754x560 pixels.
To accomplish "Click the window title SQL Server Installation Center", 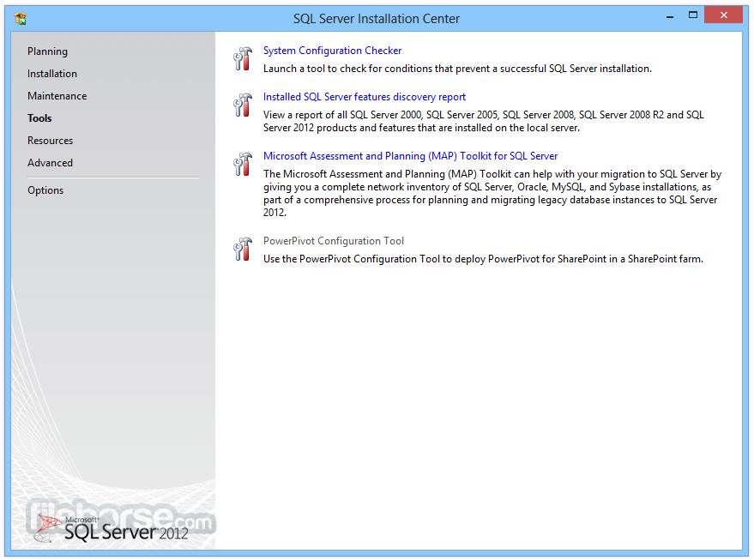I will pos(377,19).
